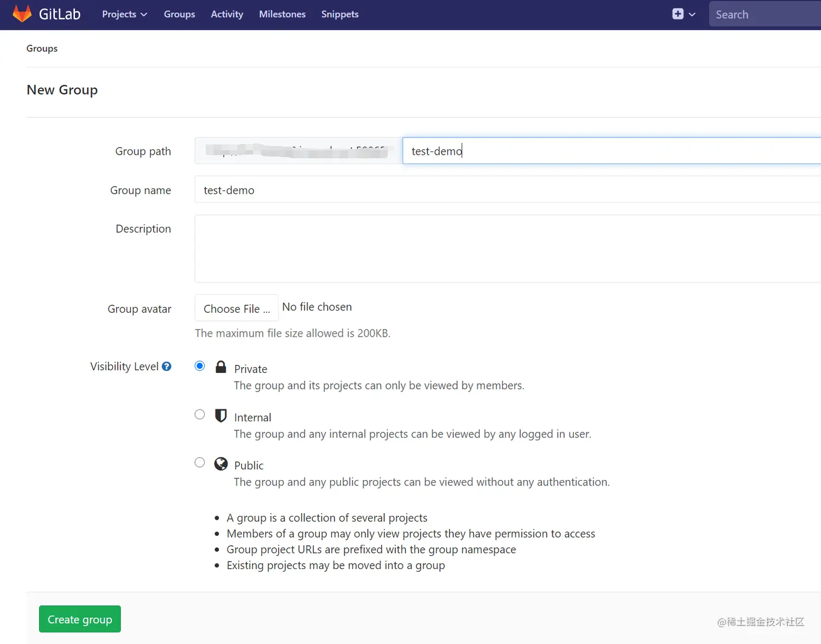Open the plus new-item icon in navbar

pos(678,14)
